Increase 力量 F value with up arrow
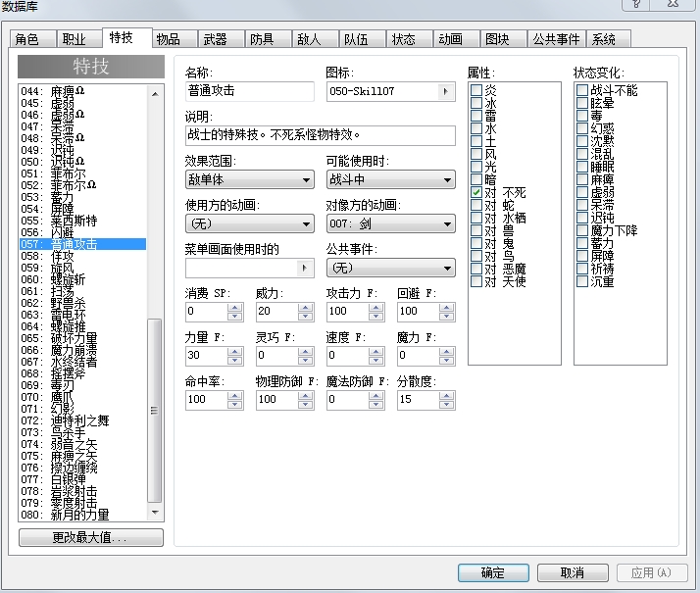This screenshot has width=700, height=593. point(235,351)
